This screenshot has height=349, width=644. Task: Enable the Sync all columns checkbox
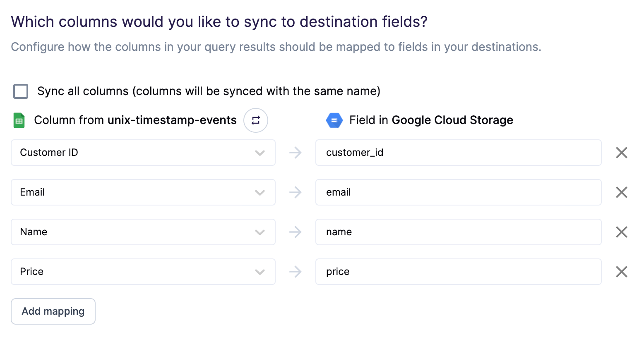21,91
